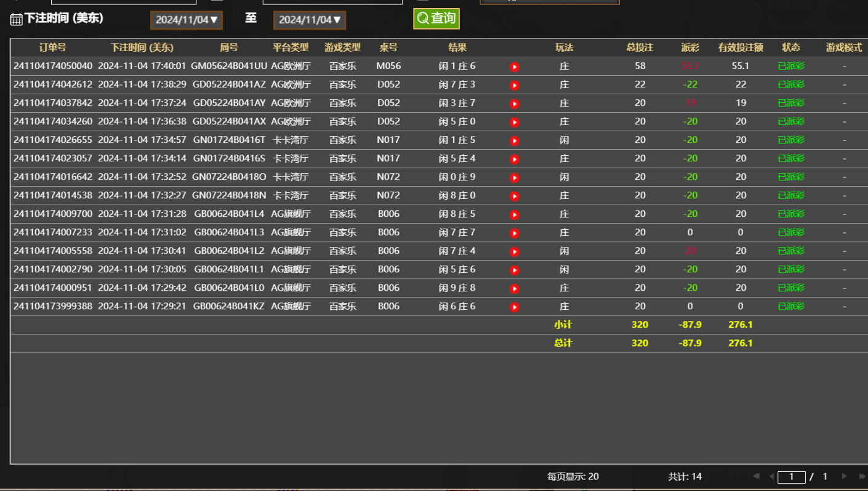The width and height of the screenshot is (868, 491).
Task: Open replay of round GB00624B041KZ
Action: 515,307
